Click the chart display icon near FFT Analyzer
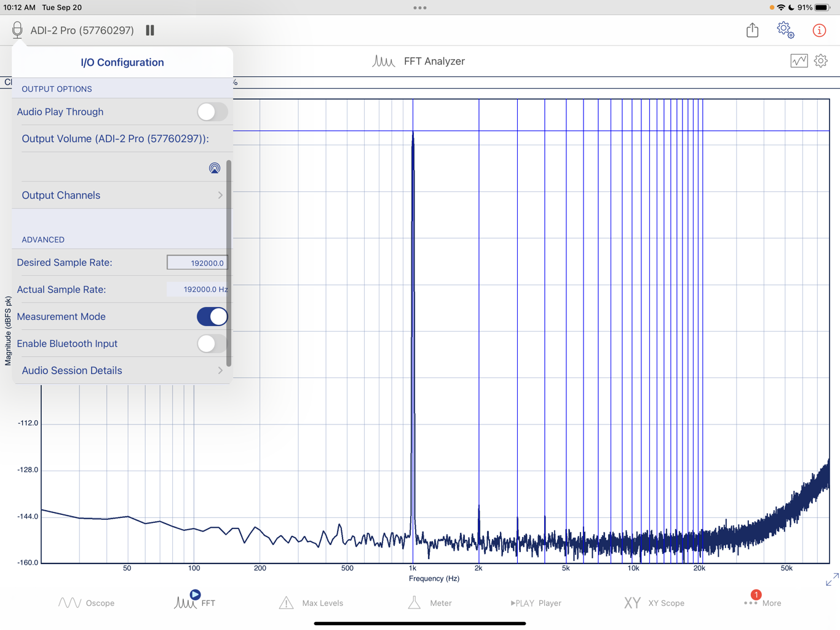840x630 pixels. [x=799, y=61]
